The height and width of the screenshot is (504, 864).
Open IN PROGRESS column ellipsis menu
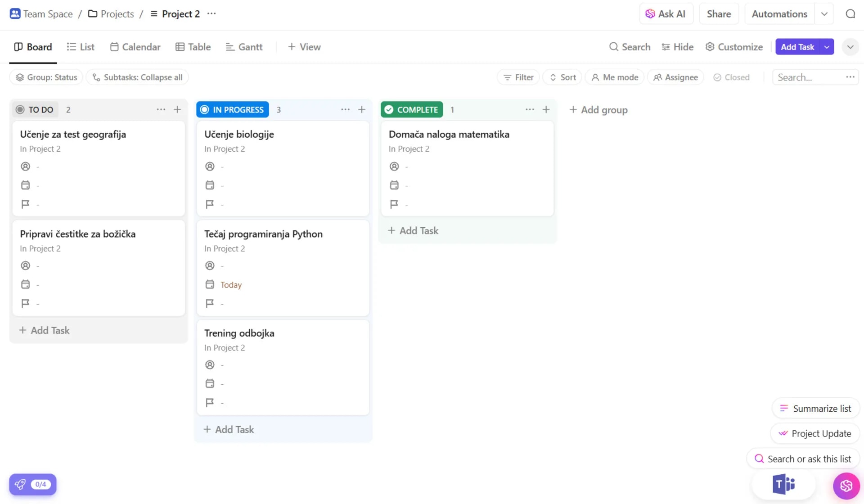[345, 109]
